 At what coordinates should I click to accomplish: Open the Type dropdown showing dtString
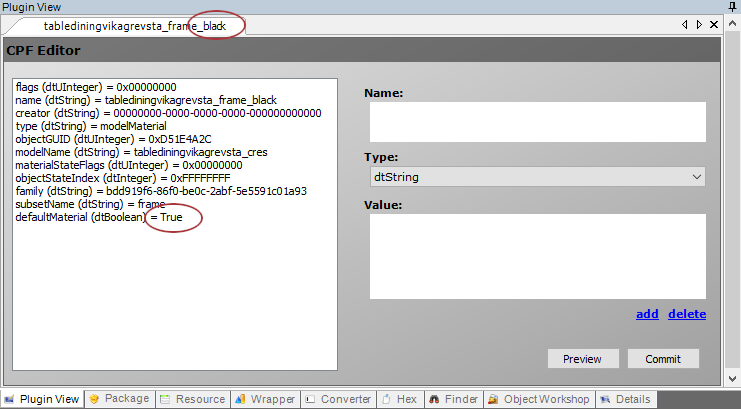coord(537,177)
